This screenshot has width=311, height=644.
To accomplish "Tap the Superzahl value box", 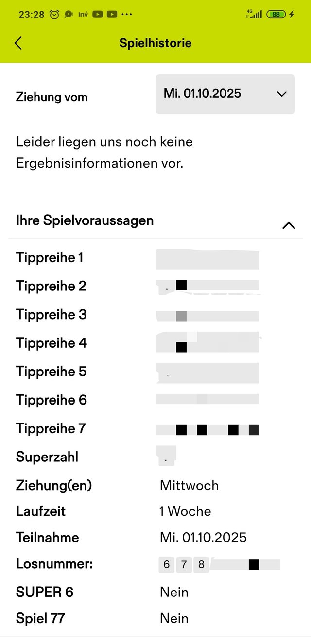I will pyautogui.click(x=166, y=457).
